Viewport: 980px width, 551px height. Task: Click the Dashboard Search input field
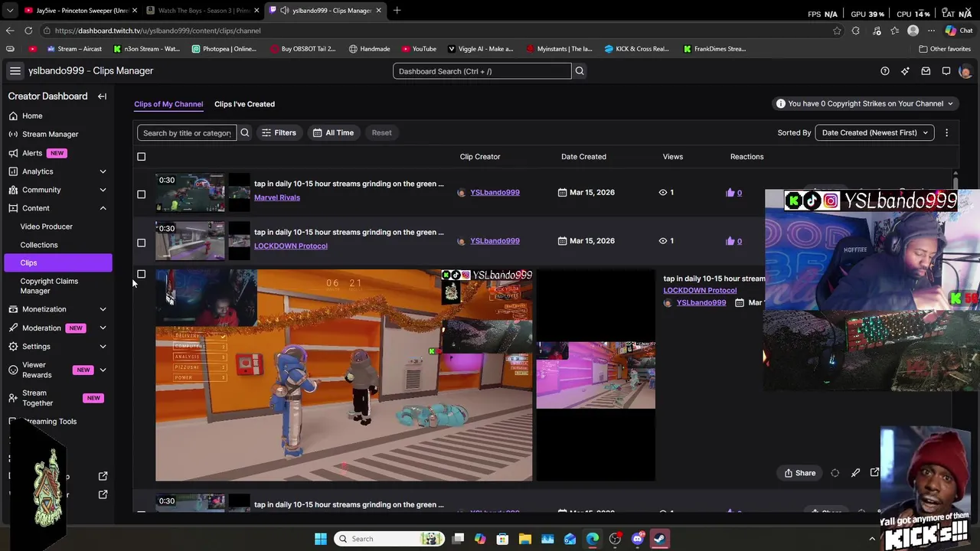482,71
